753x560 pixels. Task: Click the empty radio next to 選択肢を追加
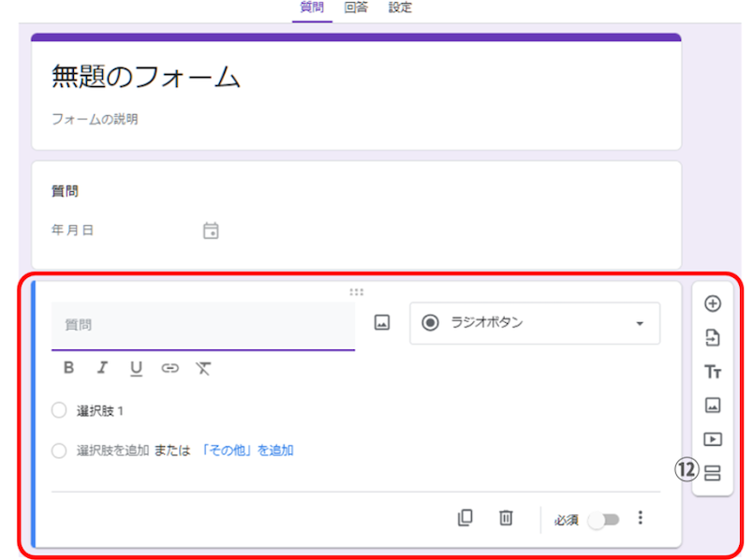point(59,449)
